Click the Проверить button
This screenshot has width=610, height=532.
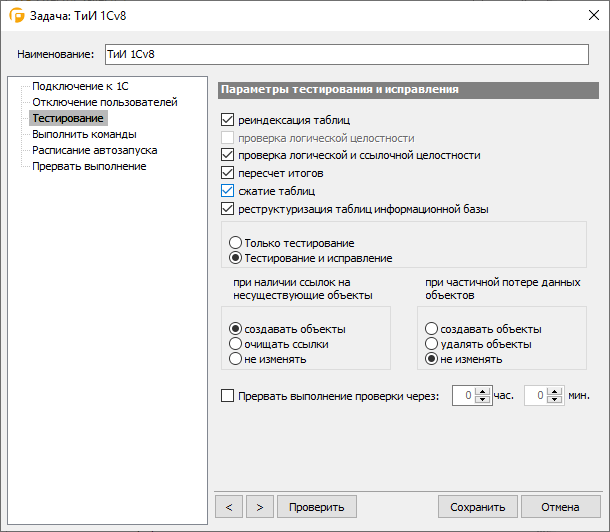click(x=317, y=507)
